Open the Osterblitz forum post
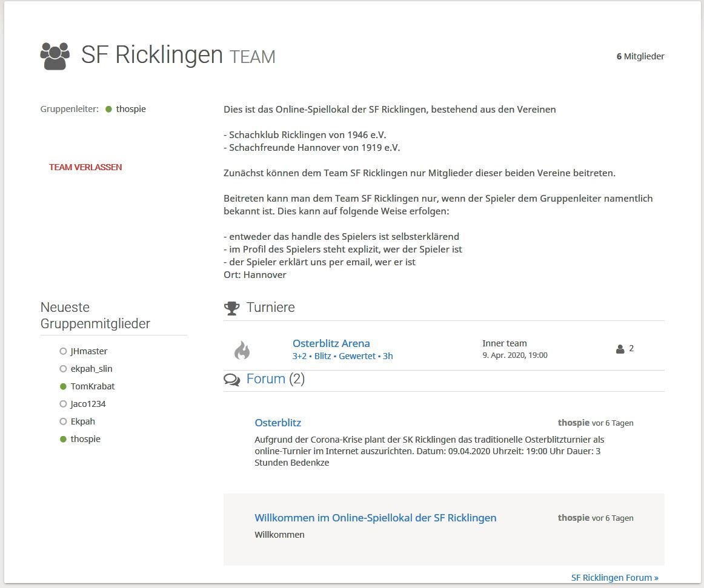This screenshot has width=704, height=588. tap(277, 423)
